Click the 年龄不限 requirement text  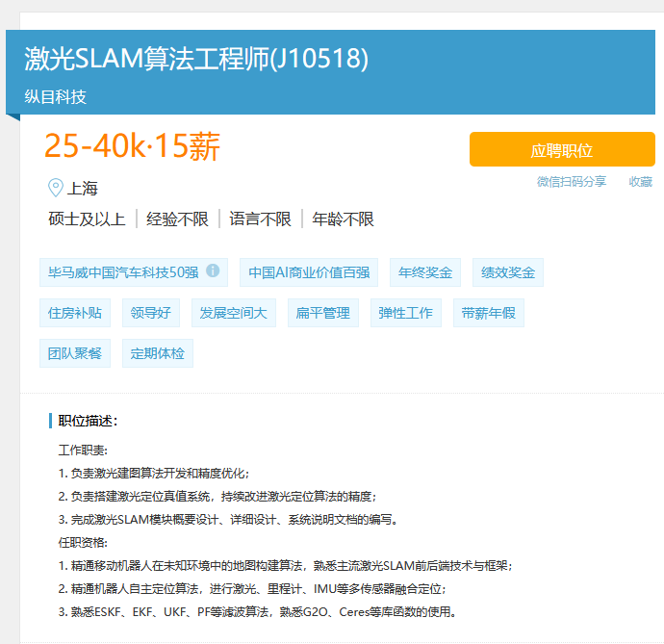pos(343,219)
